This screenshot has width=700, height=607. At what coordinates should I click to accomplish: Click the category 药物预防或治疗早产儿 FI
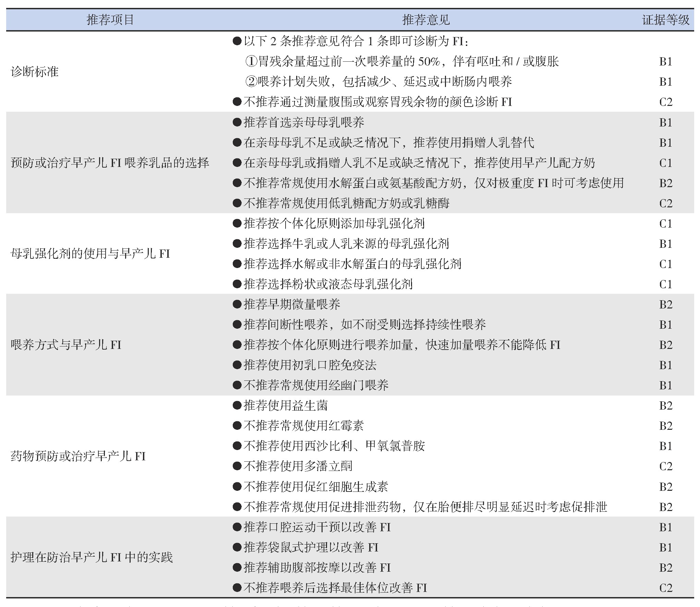pyautogui.click(x=78, y=456)
